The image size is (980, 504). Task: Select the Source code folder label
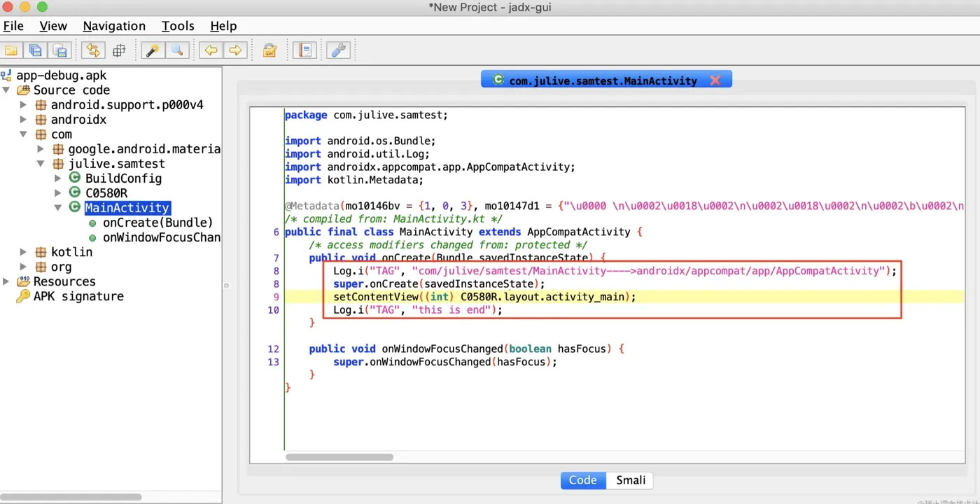pyautogui.click(x=71, y=90)
